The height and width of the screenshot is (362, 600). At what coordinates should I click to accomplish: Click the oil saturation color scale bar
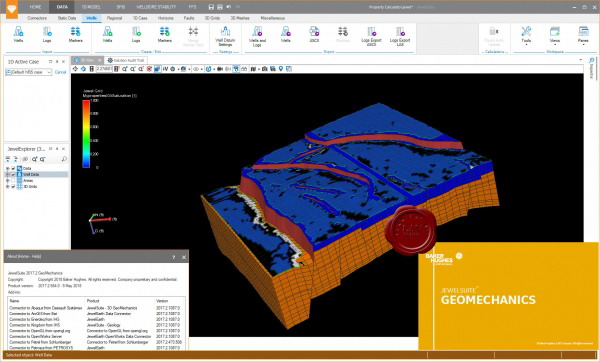[x=86, y=134]
